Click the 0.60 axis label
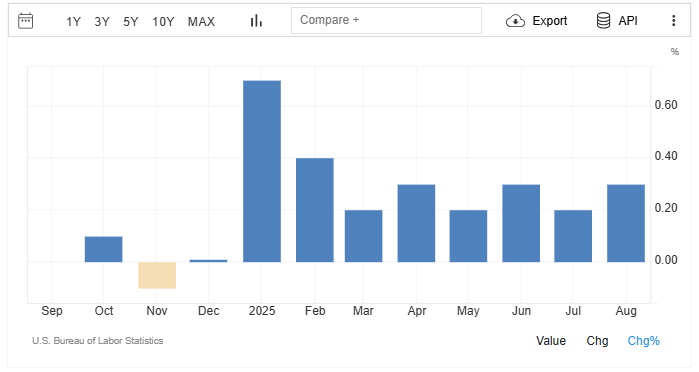The height and width of the screenshot is (372, 699). 666,105
